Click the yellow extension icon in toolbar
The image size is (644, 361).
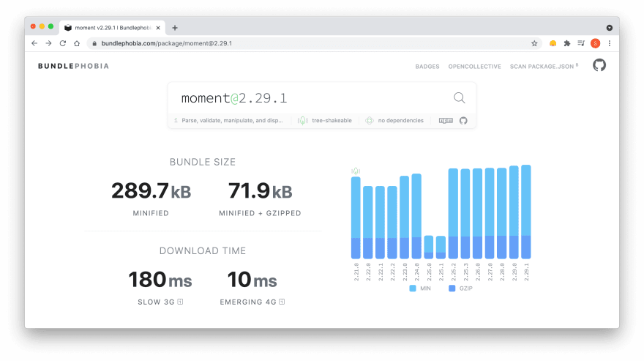pos(553,43)
